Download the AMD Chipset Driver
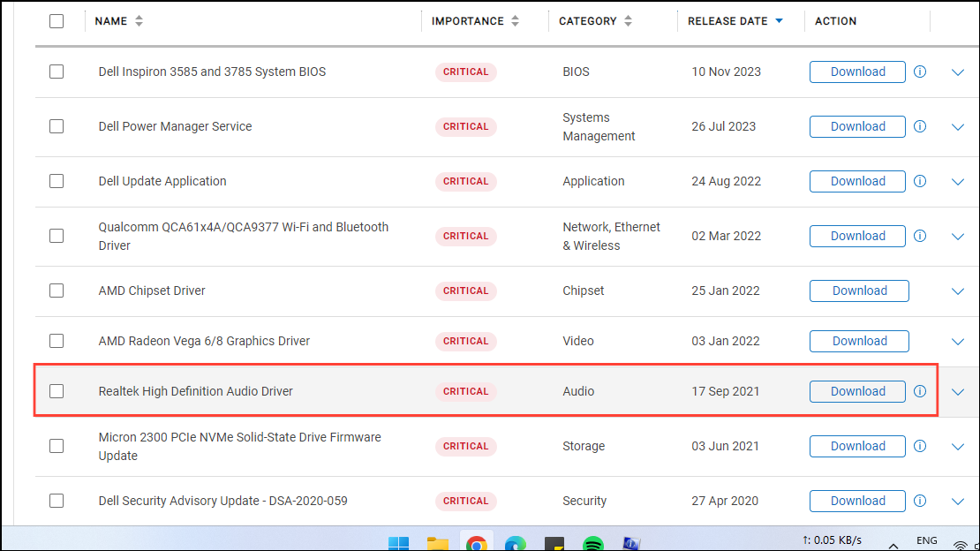980x551 pixels. [859, 291]
